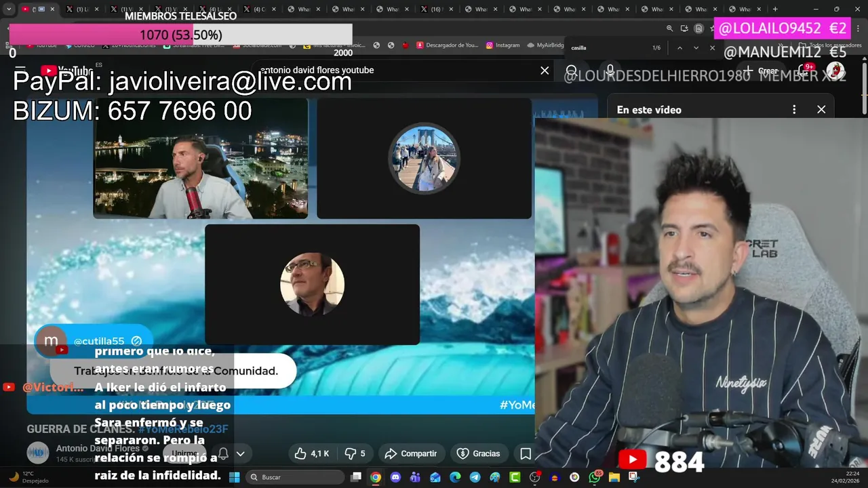
Task: Click the man with glasses participant avatar
Action: (x=312, y=285)
